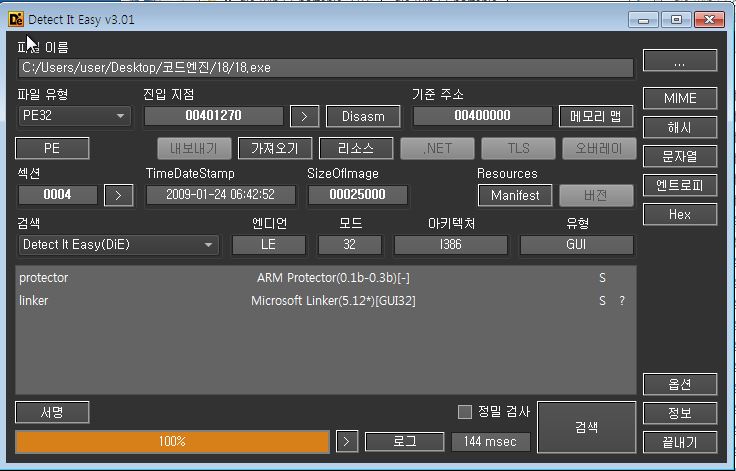The image size is (736, 471).
Task: Click the file path input field
Action: click(326, 68)
